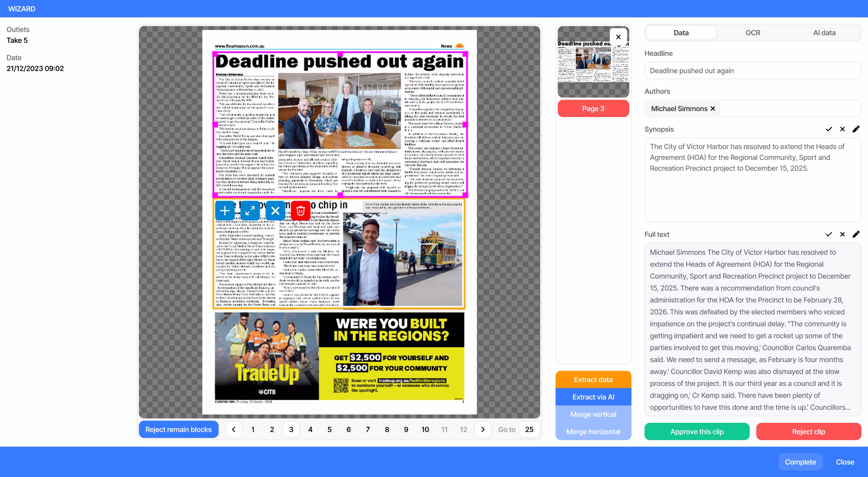Click the Merge horizontal button
This screenshot has width=868, height=477.
tap(593, 432)
